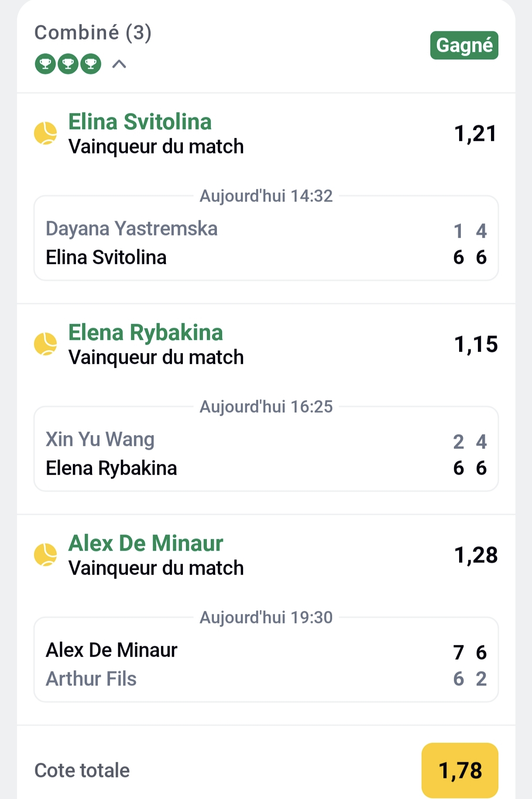The width and height of the screenshot is (532, 799).
Task: Tap the yellow 1,78 total odds box
Action: coord(460,770)
